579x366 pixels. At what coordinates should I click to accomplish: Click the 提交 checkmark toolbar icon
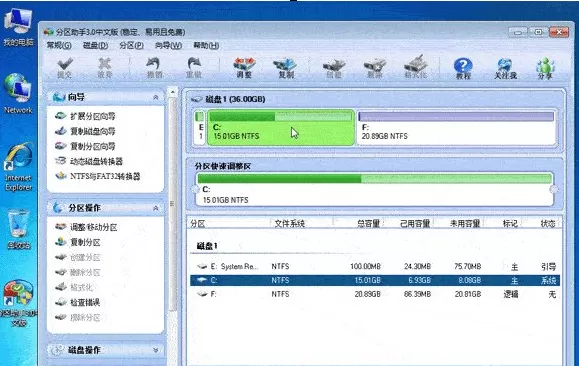[65, 68]
